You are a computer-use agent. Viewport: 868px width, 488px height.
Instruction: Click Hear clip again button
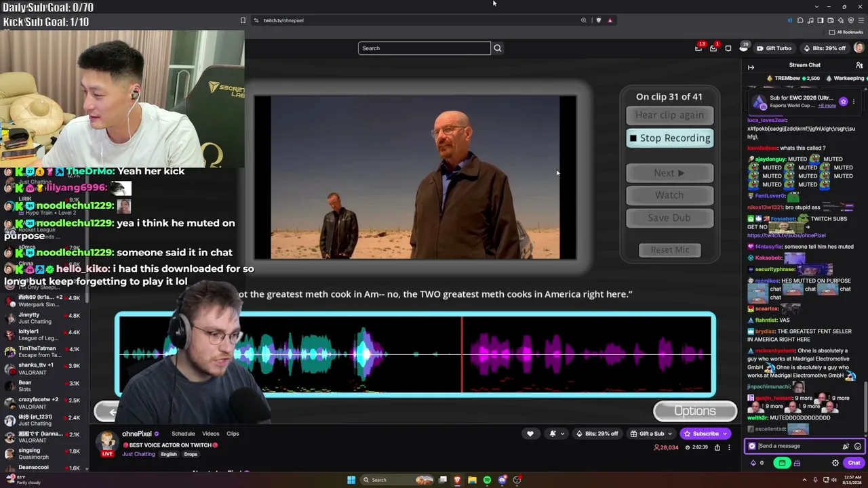[669, 115]
